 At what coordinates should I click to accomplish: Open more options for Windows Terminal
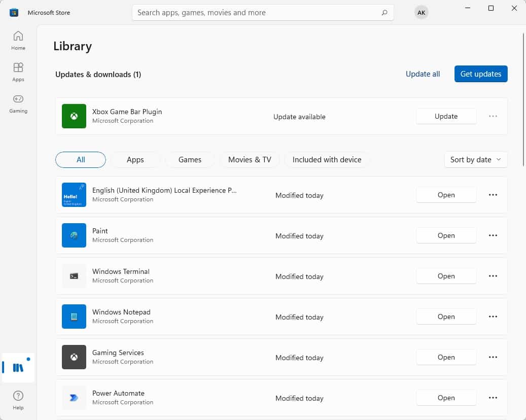(x=493, y=276)
